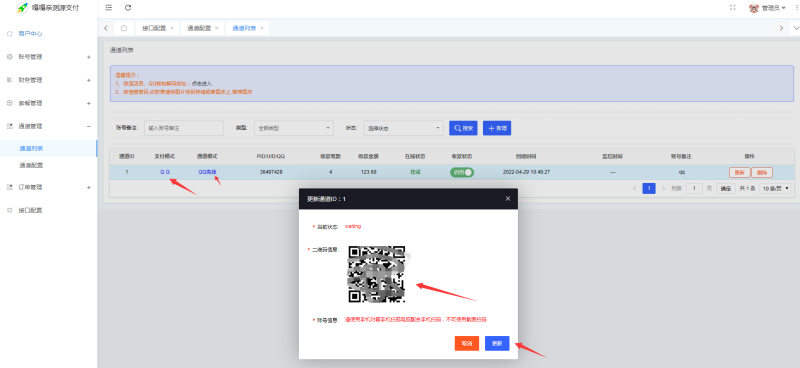
Task: Click the 2022-04-29 10:49:27 creation time cell
Action: [527, 173]
